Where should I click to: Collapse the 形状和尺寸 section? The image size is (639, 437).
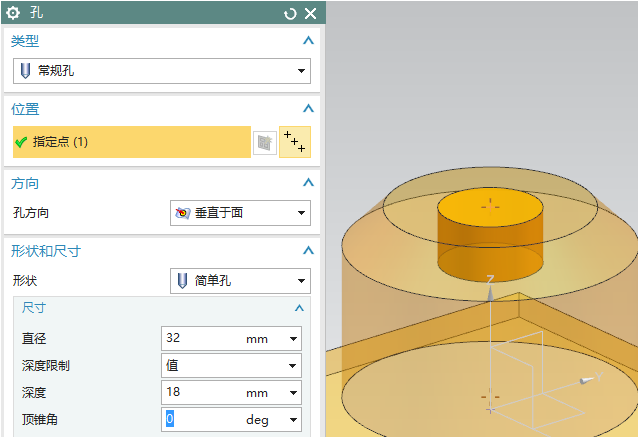click(x=308, y=250)
